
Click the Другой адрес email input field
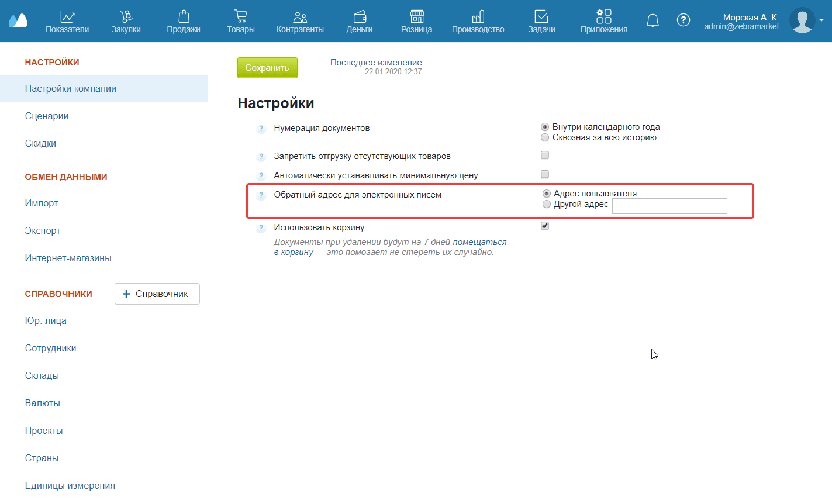point(669,206)
